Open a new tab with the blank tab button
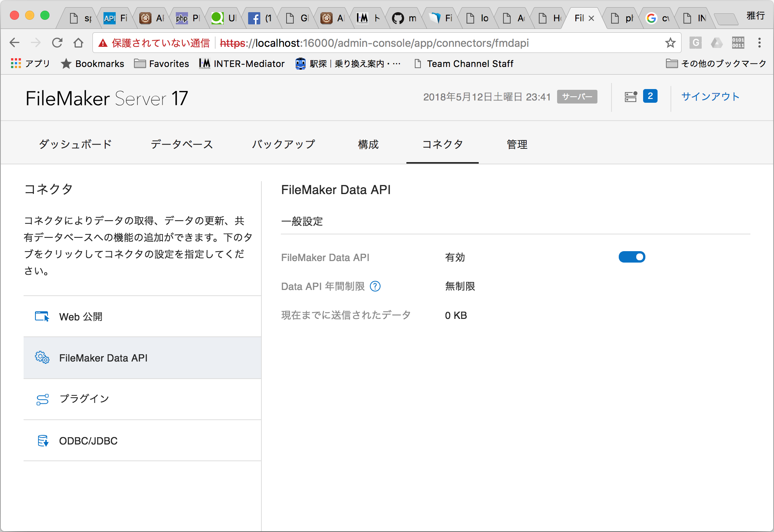This screenshot has height=532, width=774. pos(726,19)
